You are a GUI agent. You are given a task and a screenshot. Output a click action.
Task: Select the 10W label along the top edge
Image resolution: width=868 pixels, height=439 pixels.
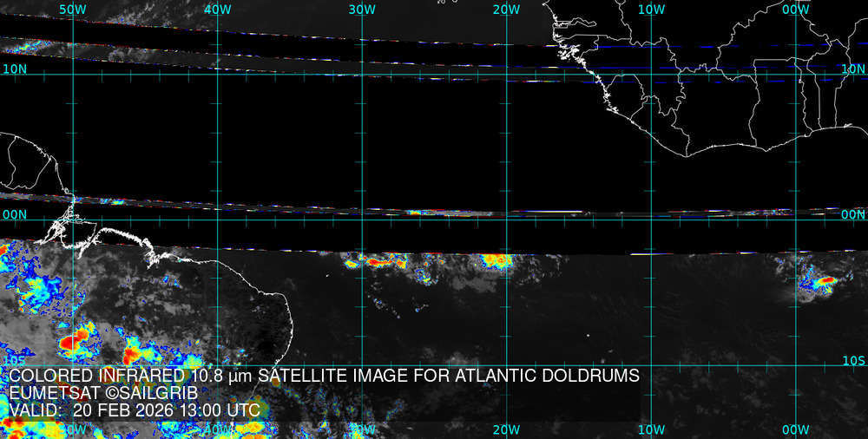click(651, 9)
